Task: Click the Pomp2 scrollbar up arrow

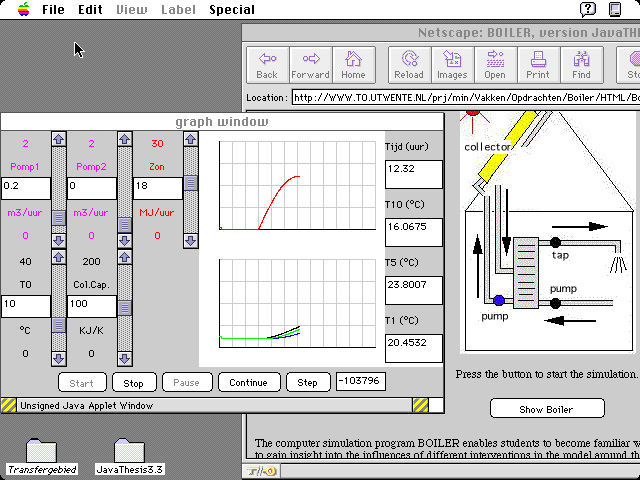Action: coord(124,139)
